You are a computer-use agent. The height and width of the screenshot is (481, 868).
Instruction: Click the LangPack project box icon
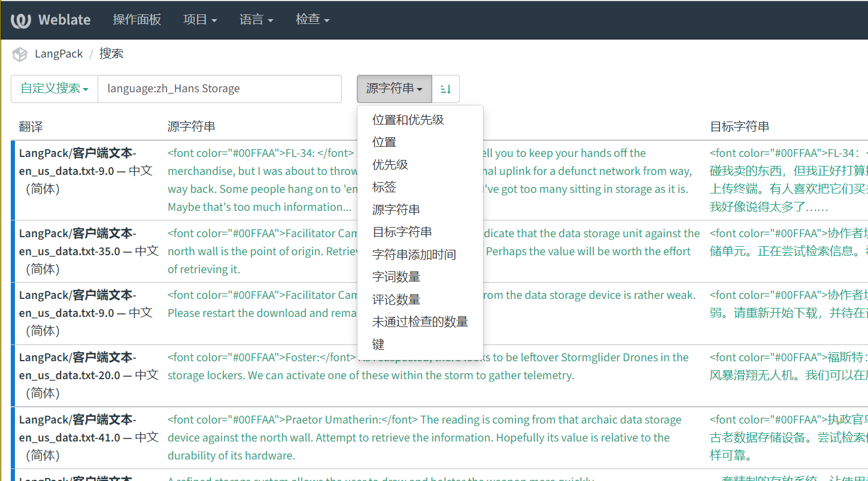[20, 54]
